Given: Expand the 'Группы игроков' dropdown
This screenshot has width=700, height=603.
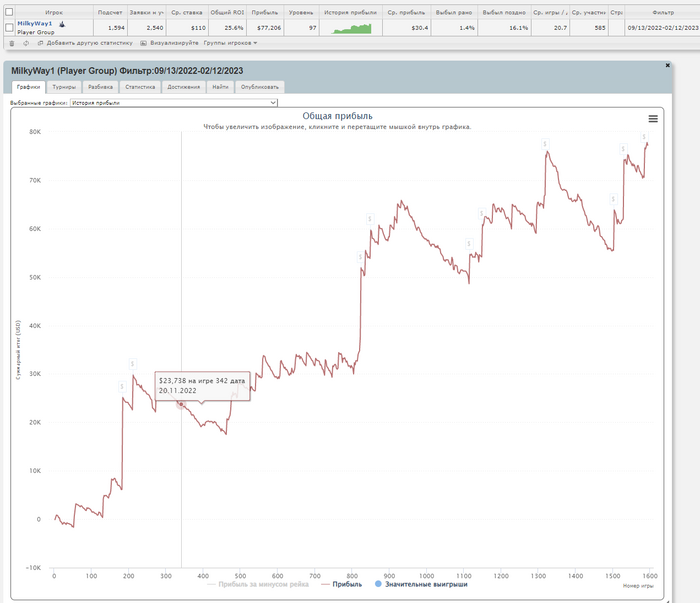Looking at the screenshot, I should tap(230, 43).
